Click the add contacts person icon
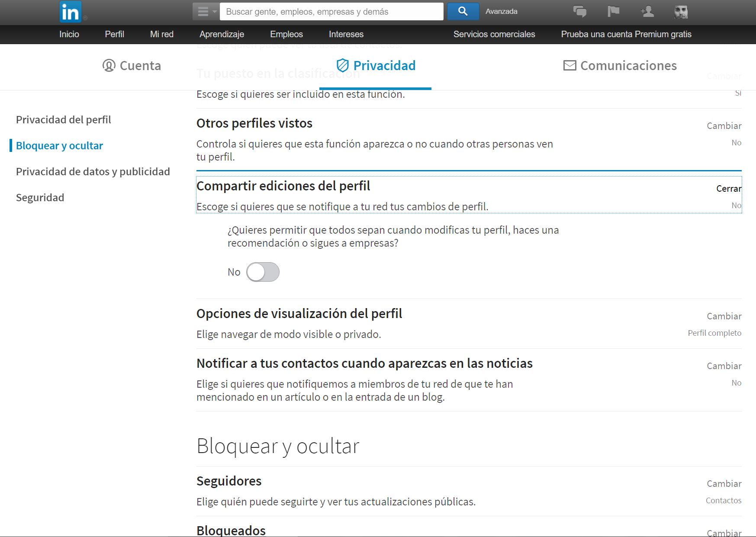Viewport: 756px width, 537px height. [647, 11]
